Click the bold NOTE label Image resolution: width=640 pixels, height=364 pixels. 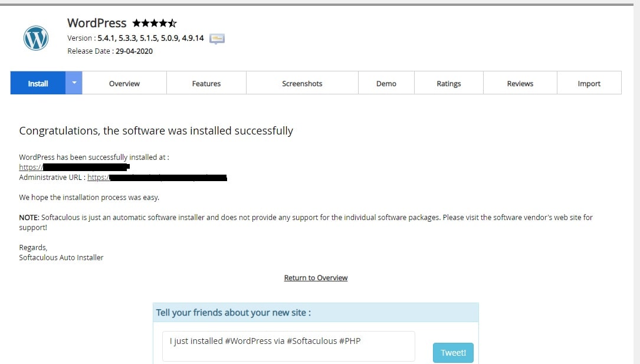29,218
